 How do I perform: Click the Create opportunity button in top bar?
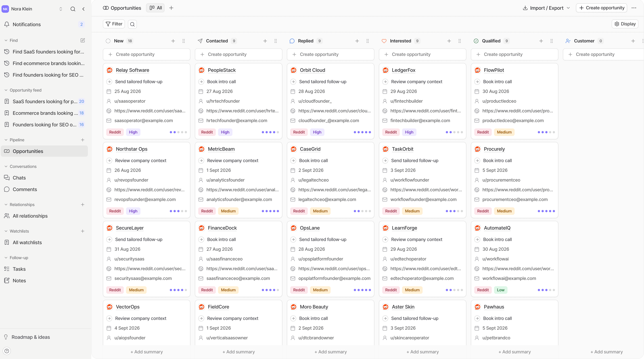[x=602, y=8]
